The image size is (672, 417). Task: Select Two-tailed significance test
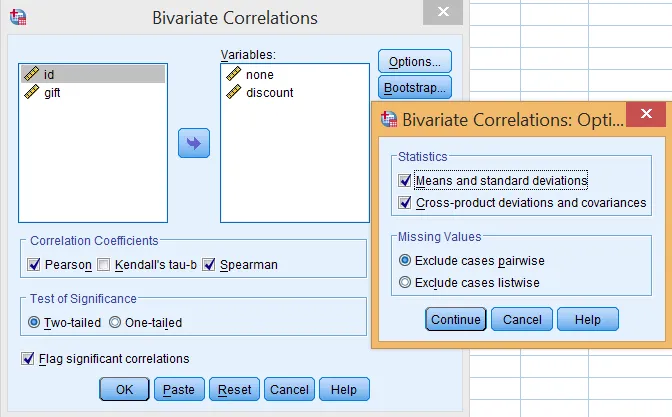[x=34, y=322]
